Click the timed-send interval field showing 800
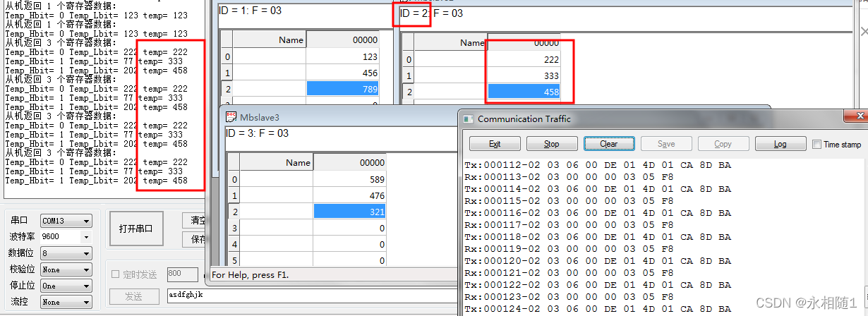 (182, 274)
